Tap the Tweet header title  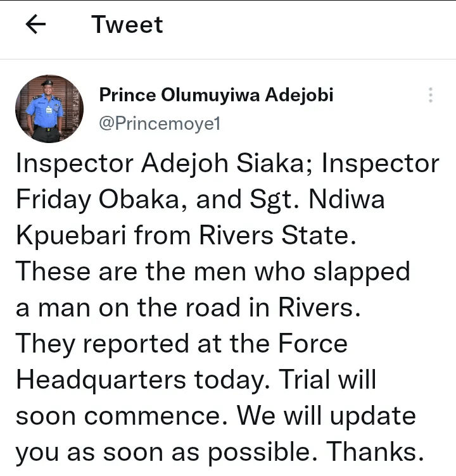(127, 25)
